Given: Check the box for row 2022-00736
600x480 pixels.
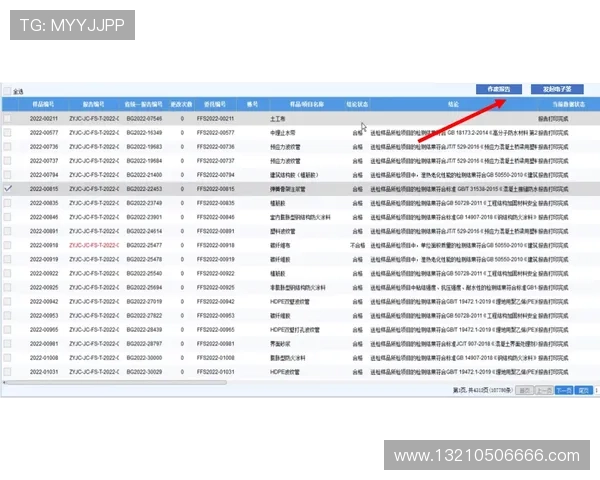Looking at the screenshot, I should [7, 147].
